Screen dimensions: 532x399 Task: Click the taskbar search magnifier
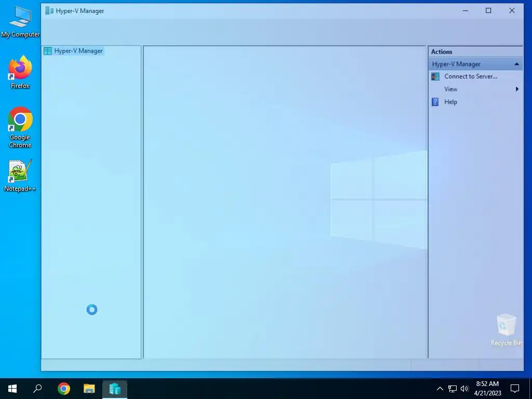(37, 389)
